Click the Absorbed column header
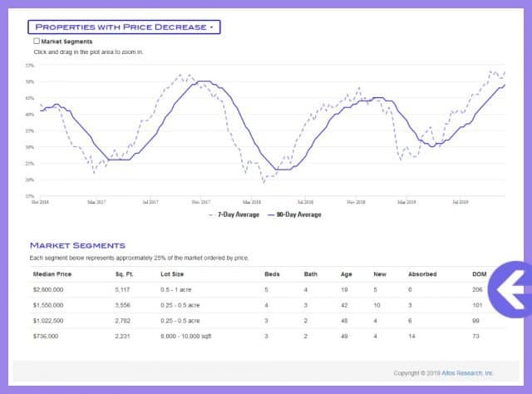Image resolution: width=532 pixels, height=394 pixels. point(422,273)
